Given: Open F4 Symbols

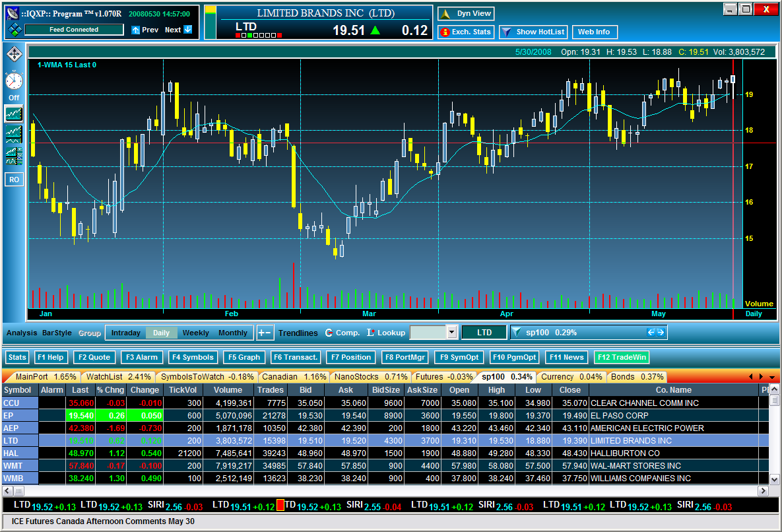Looking at the screenshot, I should pyautogui.click(x=193, y=357).
